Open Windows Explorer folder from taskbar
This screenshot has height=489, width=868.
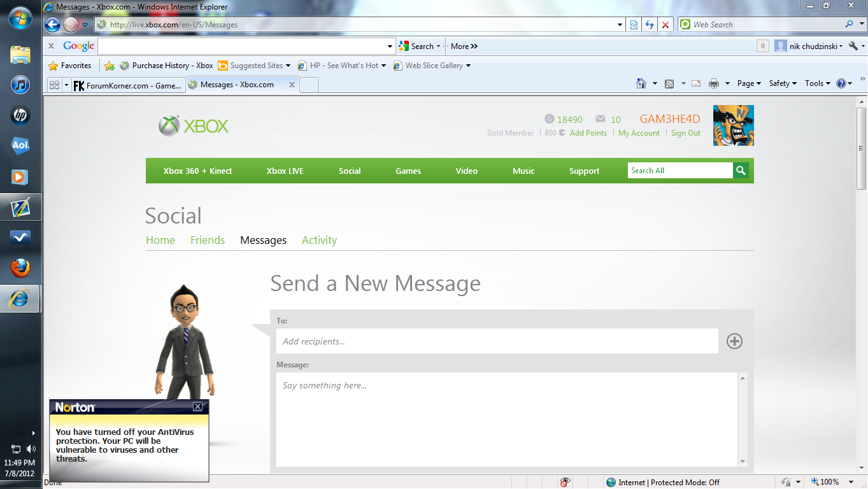[x=20, y=55]
